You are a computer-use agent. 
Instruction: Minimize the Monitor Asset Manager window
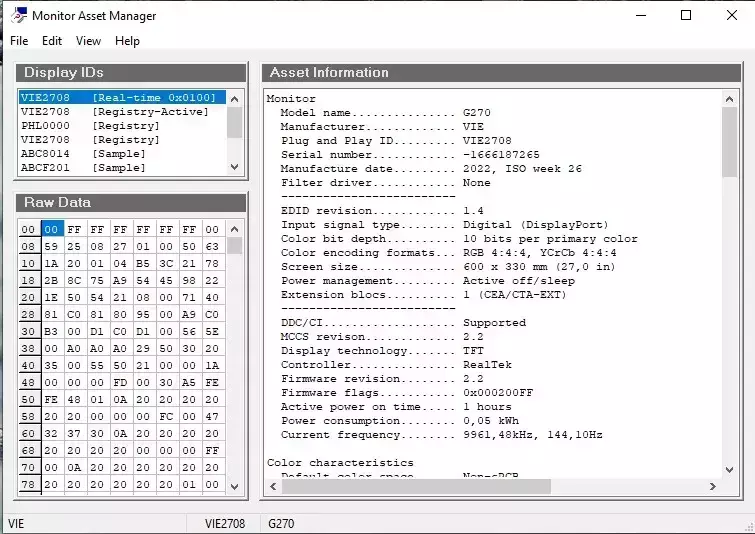point(641,15)
